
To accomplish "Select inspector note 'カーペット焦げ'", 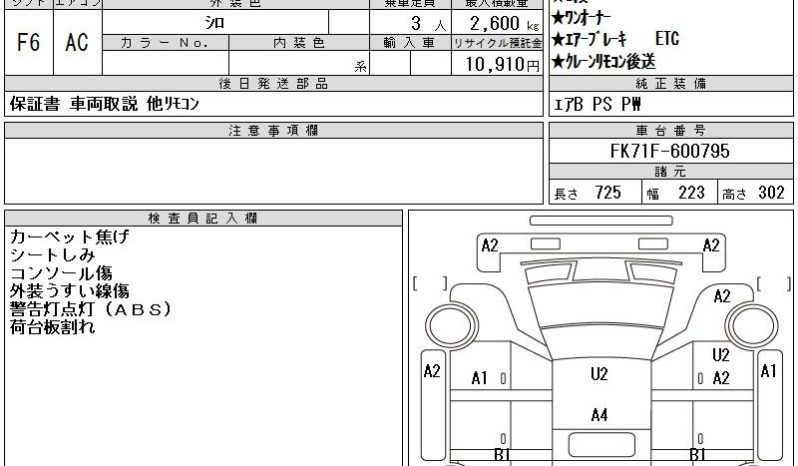I will (69, 237).
